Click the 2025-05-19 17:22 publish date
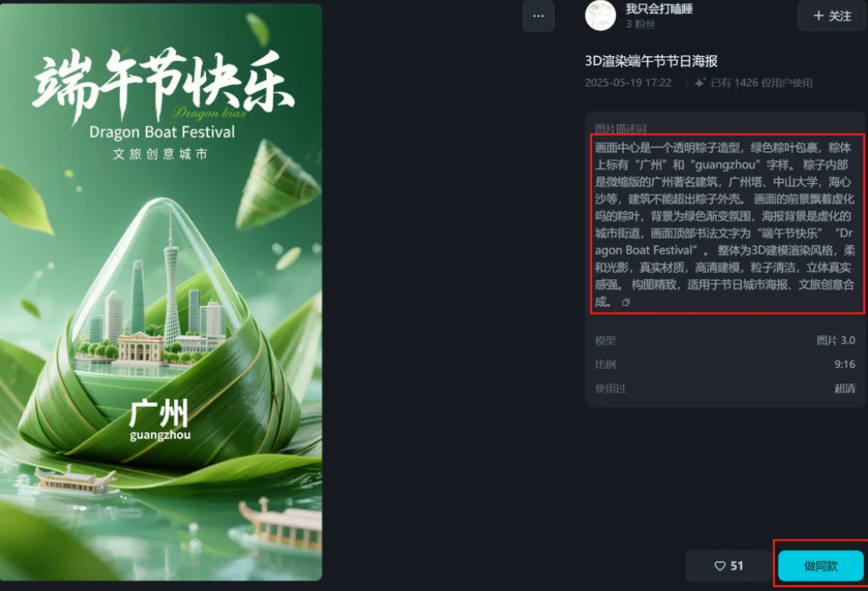This screenshot has height=591, width=868. click(x=629, y=83)
